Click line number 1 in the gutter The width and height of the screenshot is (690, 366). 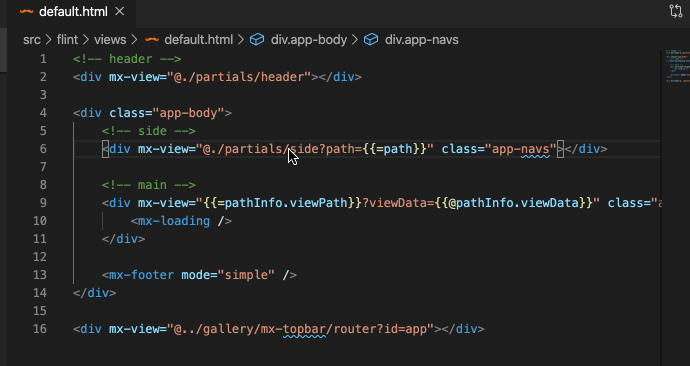[43, 59]
